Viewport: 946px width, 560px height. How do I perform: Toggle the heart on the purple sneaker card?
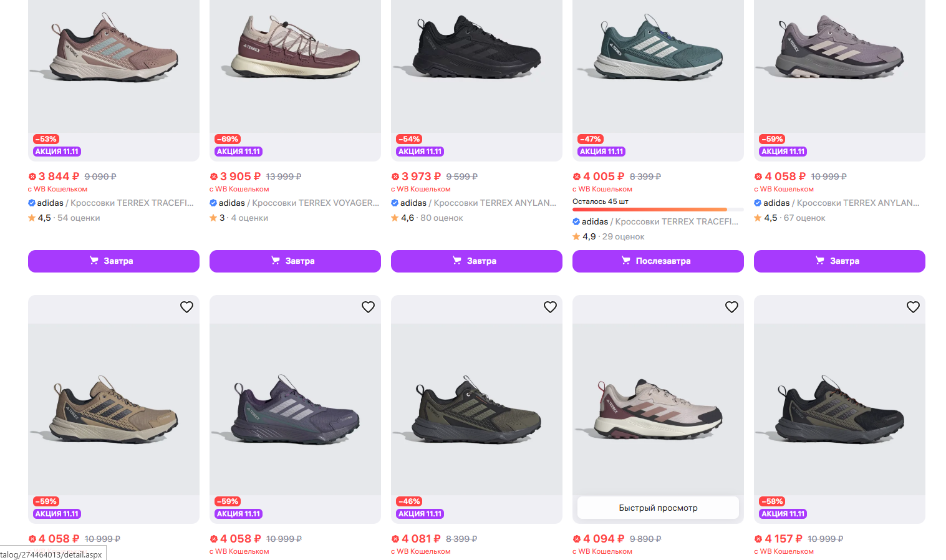[368, 307]
